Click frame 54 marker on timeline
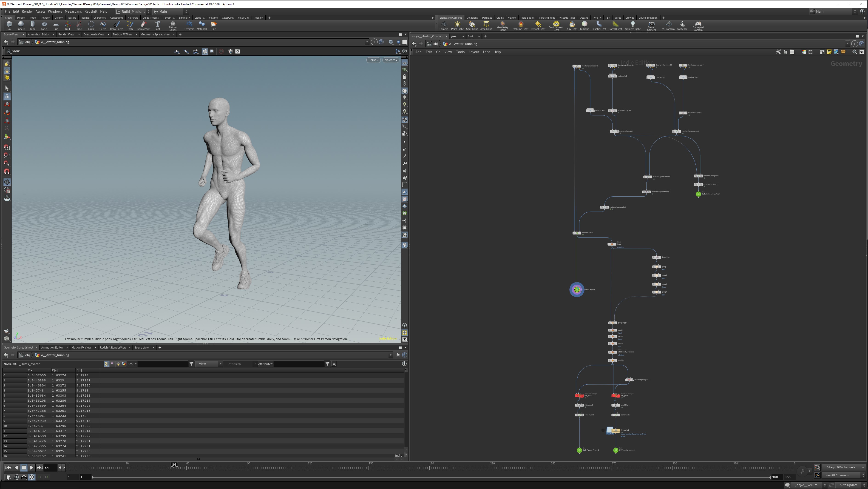This screenshot has height=489, width=868. (x=174, y=464)
